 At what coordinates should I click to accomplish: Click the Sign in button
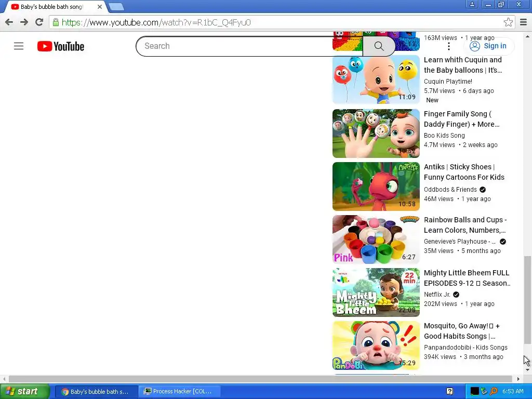click(488, 46)
